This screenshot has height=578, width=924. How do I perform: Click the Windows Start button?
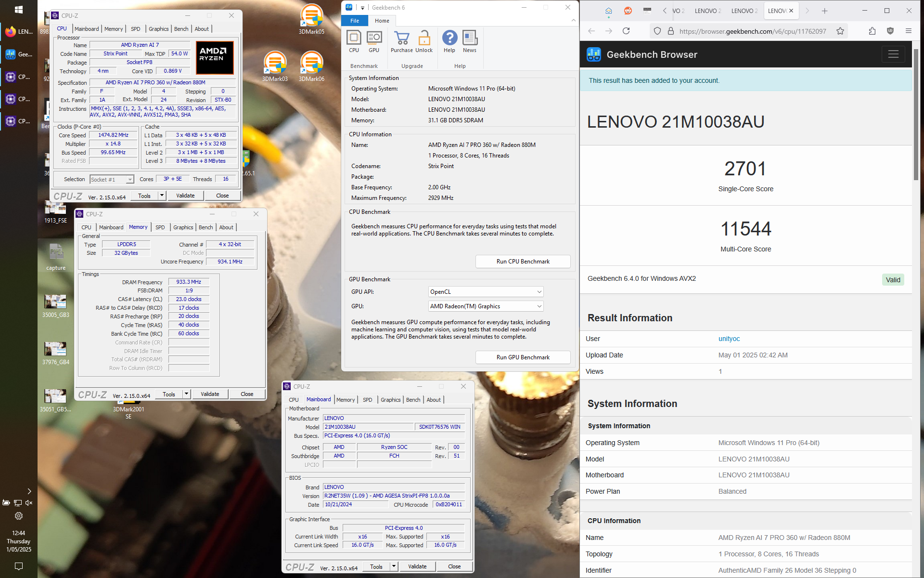19,10
